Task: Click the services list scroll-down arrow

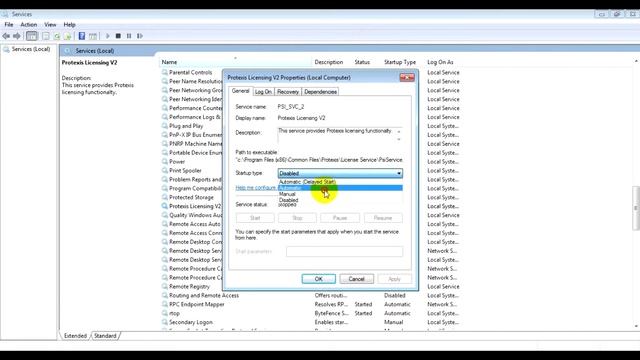Action: 636,326
